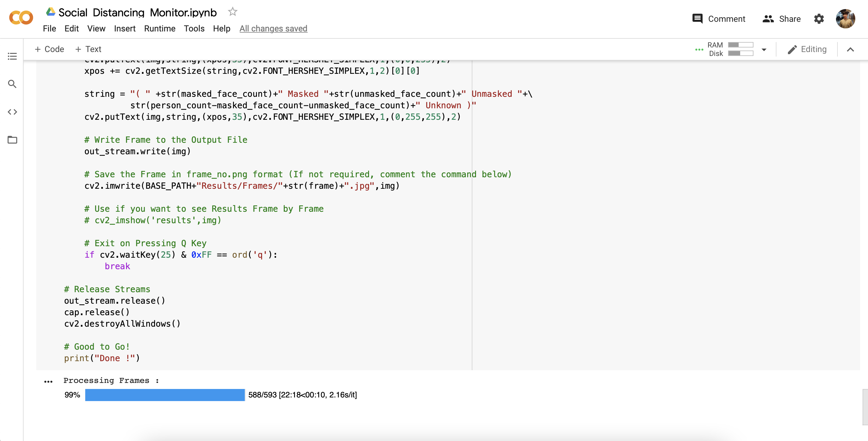This screenshot has width=868, height=441.
Task: Open the Files folder panel
Action: (12, 139)
